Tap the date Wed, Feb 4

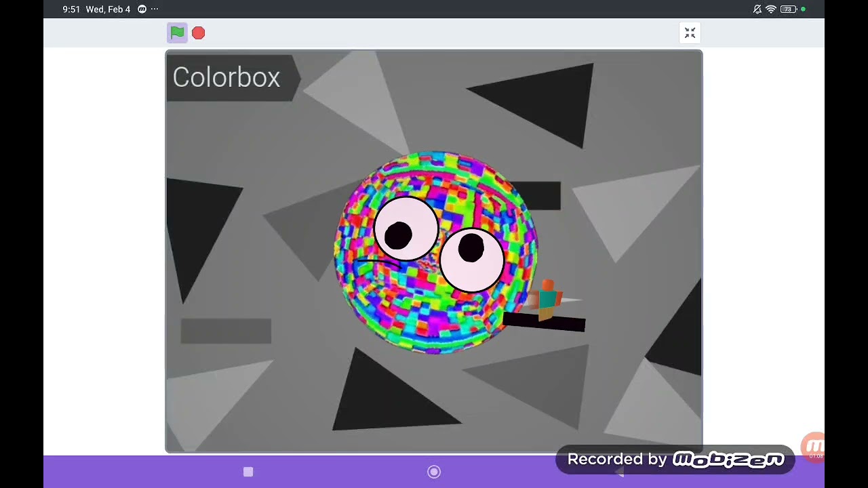pyautogui.click(x=108, y=9)
